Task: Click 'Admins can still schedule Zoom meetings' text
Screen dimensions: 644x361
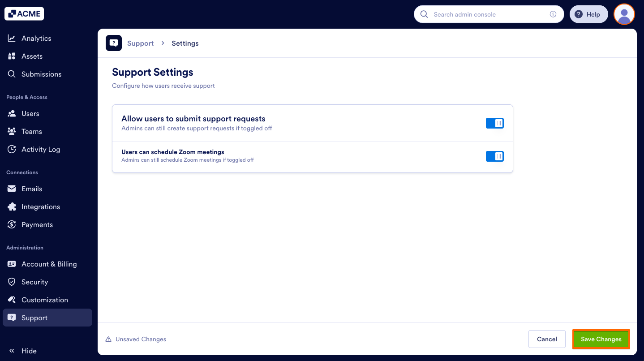Action: pyautogui.click(x=188, y=160)
